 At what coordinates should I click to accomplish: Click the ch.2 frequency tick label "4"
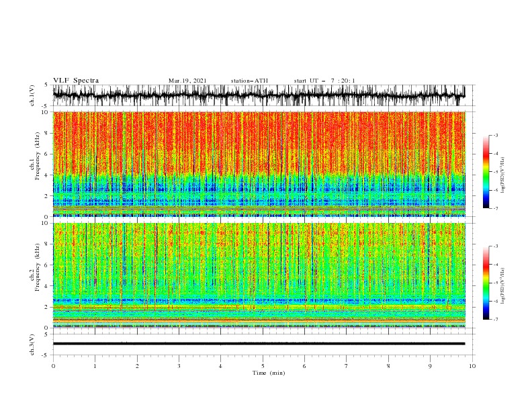click(x=47, y=286)
